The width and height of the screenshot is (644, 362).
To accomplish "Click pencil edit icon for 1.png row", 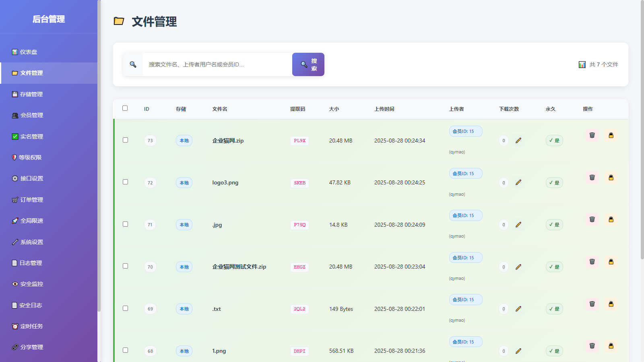I will coord(518,351).
